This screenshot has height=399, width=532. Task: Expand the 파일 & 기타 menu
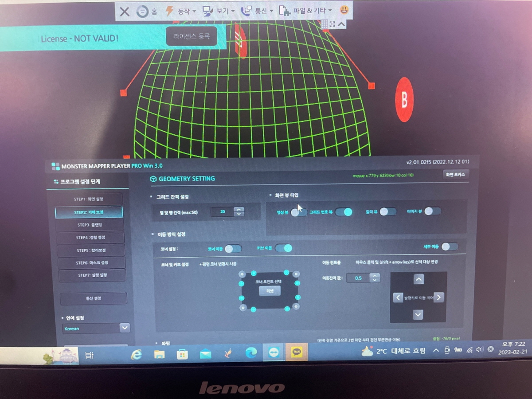tap(306, 11)
